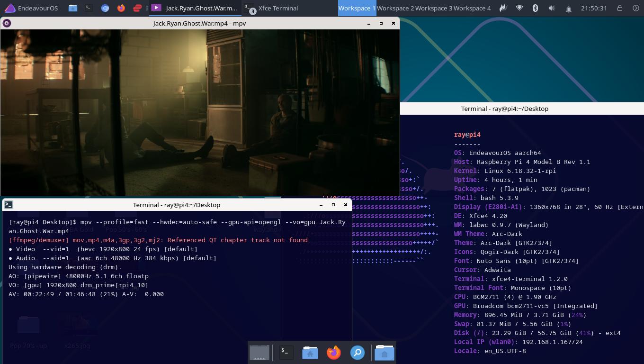Minimize the terminal window running mpv
The width and height of the screenshot is (644, 364).
[x=321, y=205]
